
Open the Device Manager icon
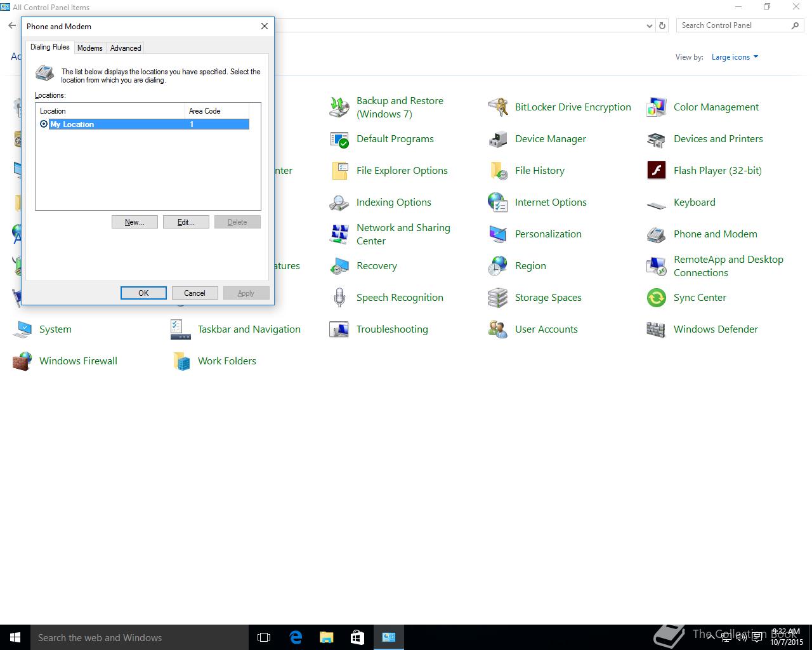coord(498,139)
